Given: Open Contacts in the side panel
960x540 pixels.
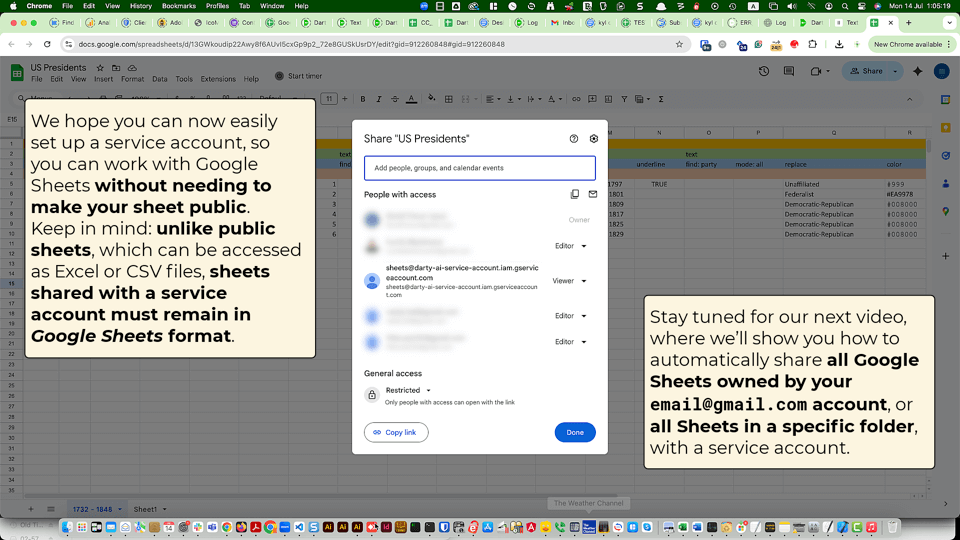Looking at the screenshot, I should pos(945,183).
